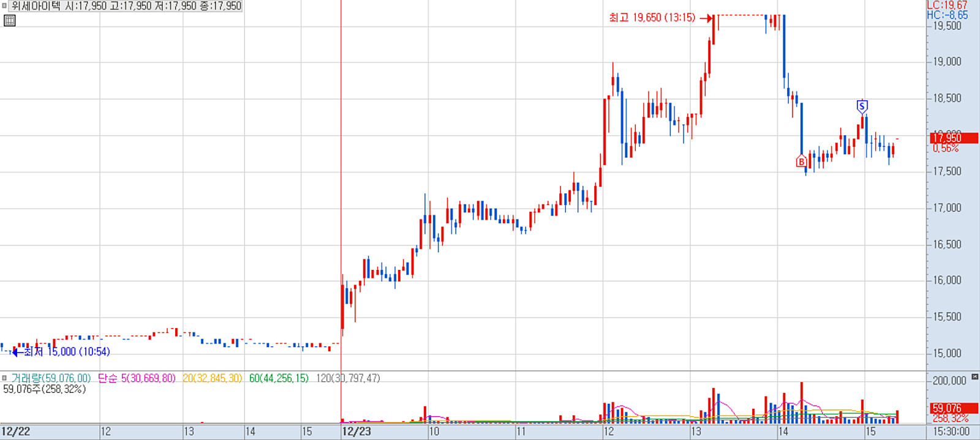Select the blue S sell marker
This screenshot has height=440, width=980.
862,106
